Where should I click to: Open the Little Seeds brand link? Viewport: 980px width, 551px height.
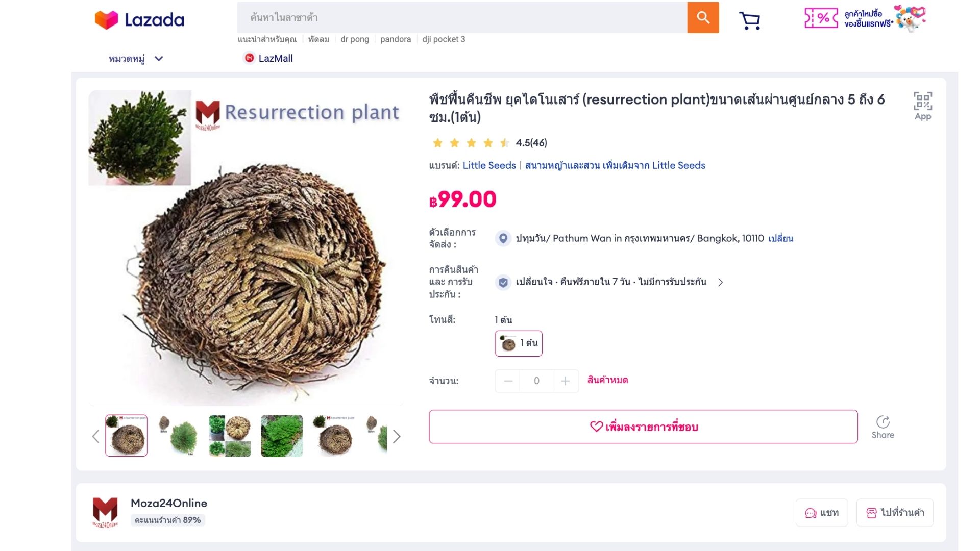pyautogui.click(x=489, y=165)
